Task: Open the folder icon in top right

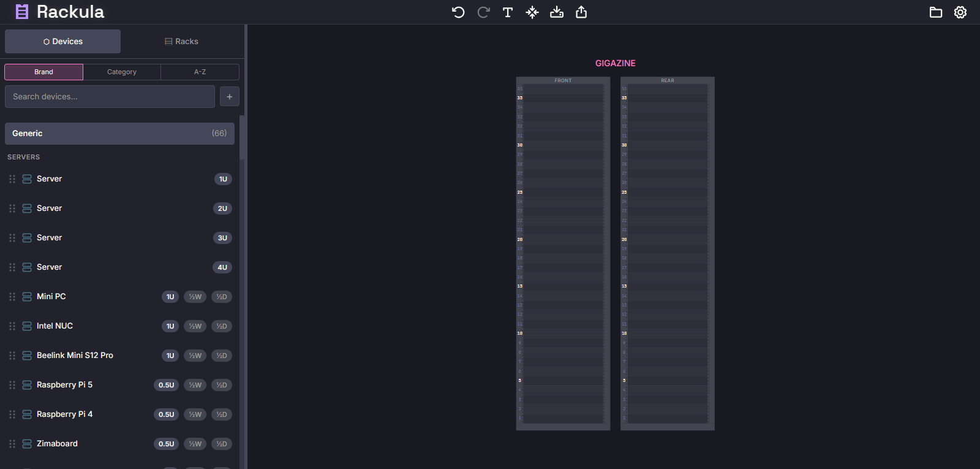Action: click(x=936, y=12)
